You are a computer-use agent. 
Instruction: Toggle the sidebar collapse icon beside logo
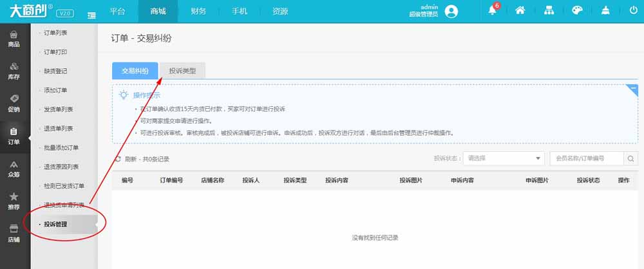91,14
